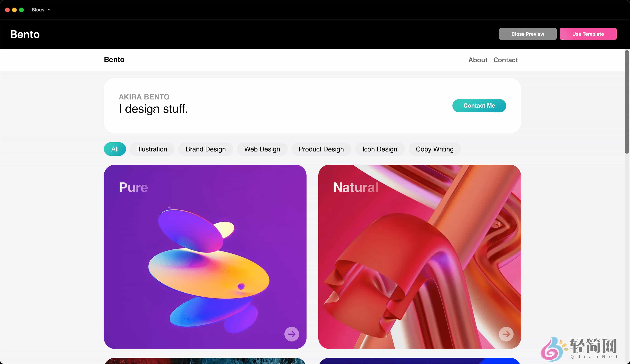Click the Contact Me button
The image size is (630, 364).
coord(479,106)
